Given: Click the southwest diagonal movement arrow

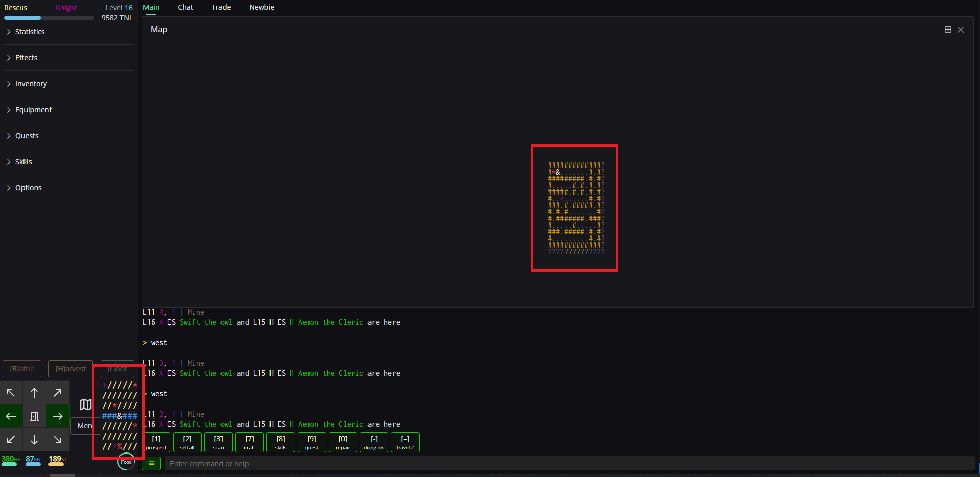Looking at the screenshot, I should (11, 439).
